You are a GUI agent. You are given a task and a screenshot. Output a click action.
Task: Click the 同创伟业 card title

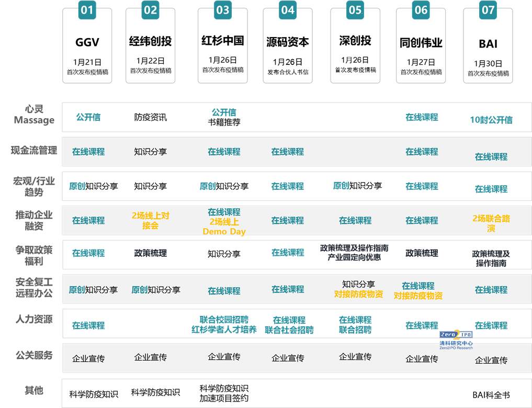pos(421,43)
